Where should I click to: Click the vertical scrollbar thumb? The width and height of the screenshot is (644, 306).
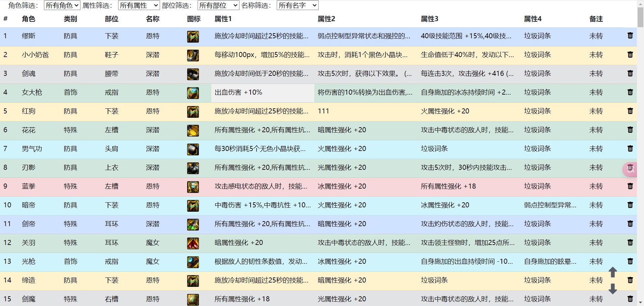[640, 17]
